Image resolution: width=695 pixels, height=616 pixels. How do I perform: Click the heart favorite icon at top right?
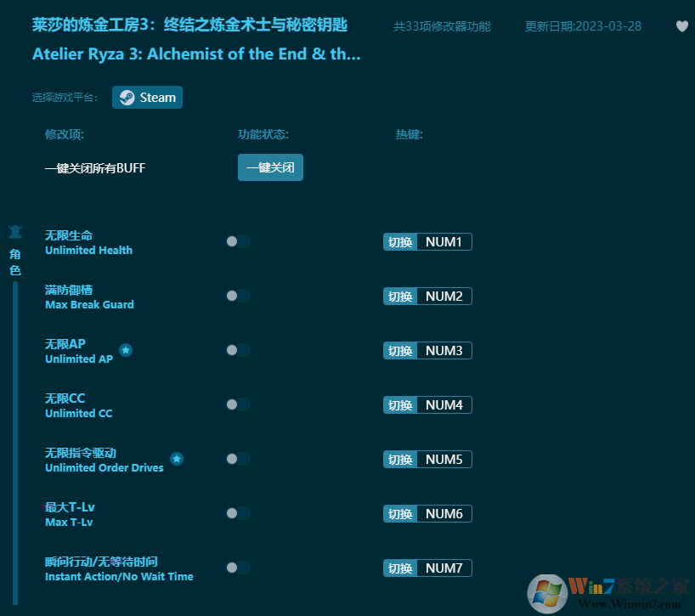(x=681, y=26)
